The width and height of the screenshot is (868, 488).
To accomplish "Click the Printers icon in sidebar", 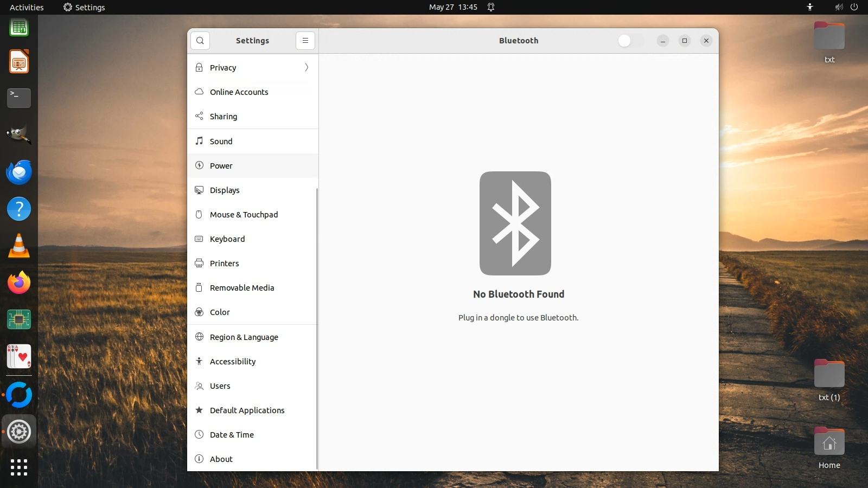I will (199, 263).
